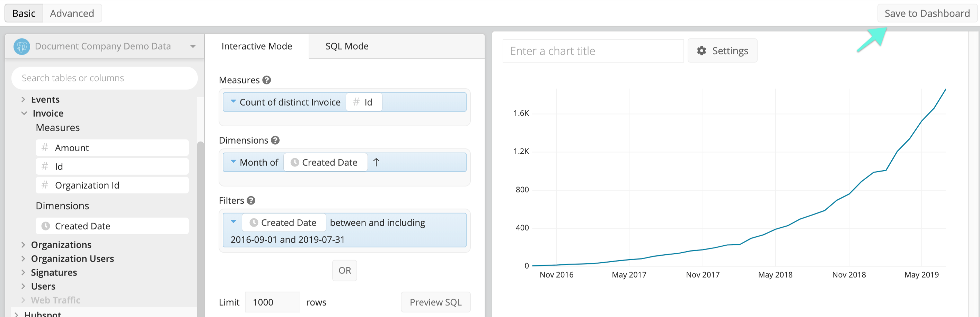Click the Search tables or columns field
The height and width of the screenshot is (317, 980).
[105, 78]
